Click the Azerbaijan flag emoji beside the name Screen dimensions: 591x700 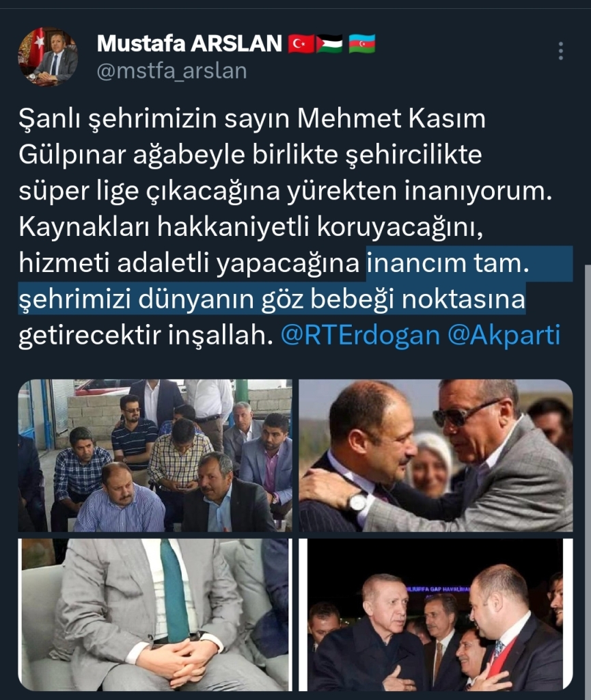click(361, 44)
